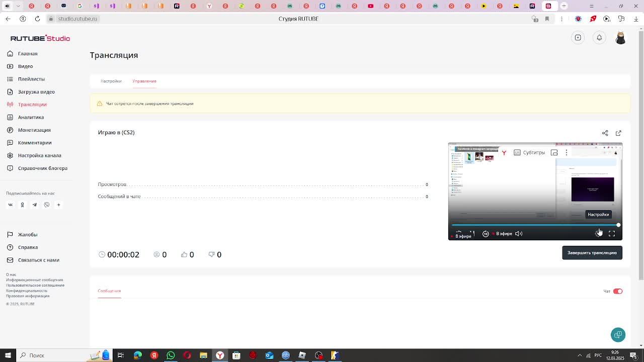
Task: Reload the page
Action: [37, 19]
